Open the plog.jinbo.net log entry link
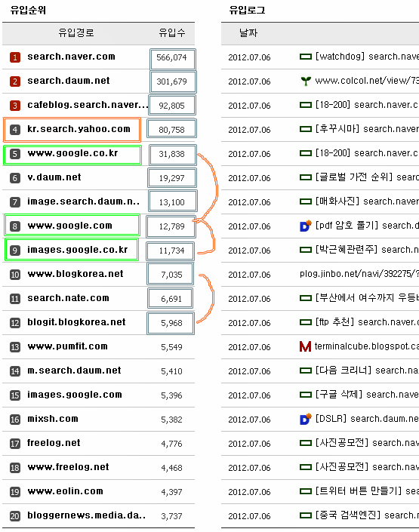 click(x=359, y=274)
